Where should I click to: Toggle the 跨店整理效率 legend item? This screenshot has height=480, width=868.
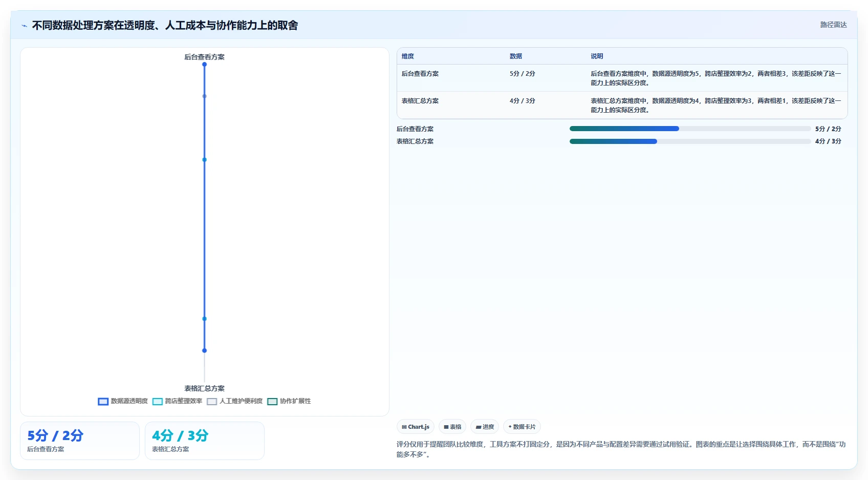(178, 401)
